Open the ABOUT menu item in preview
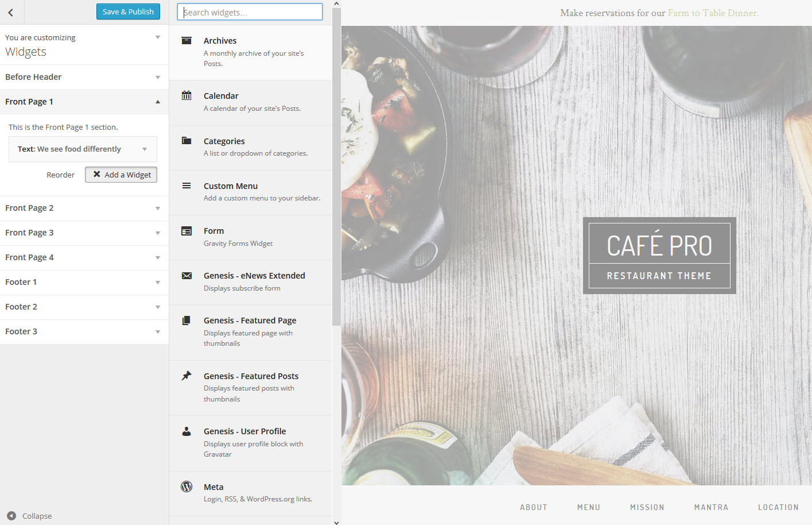The image size is (812, 525). click(x=534, y=507)
